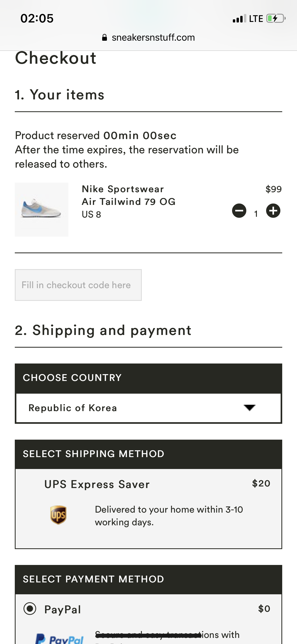Select the PayPal radio button
This screenshot has width=297, height=644.
pyautogui.click(x=30, y=609)
